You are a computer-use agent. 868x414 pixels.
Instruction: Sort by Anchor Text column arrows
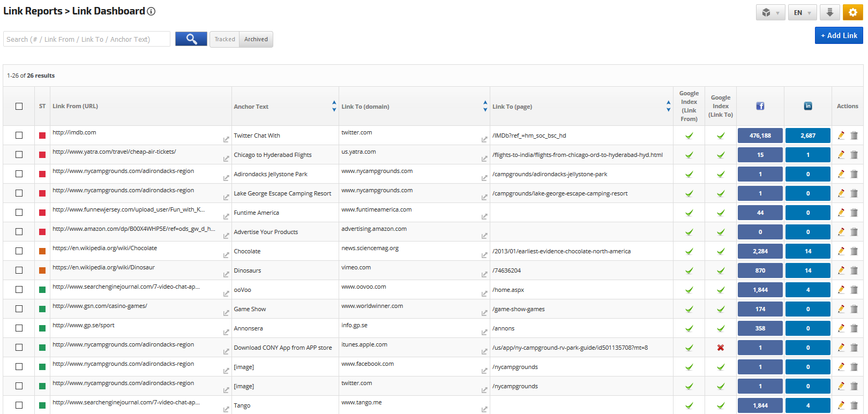[334, 106]
